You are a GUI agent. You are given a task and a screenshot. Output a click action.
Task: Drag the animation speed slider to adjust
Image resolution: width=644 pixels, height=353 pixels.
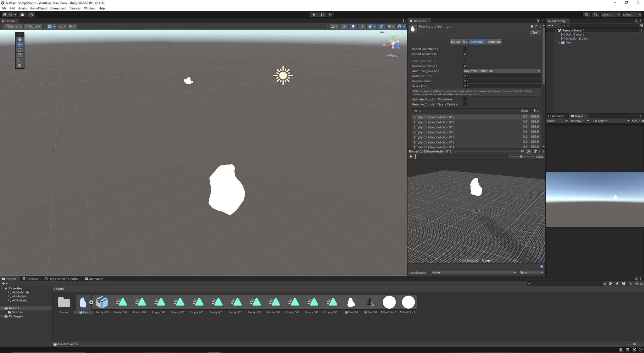pyautogui.click(x=521, y=157)
